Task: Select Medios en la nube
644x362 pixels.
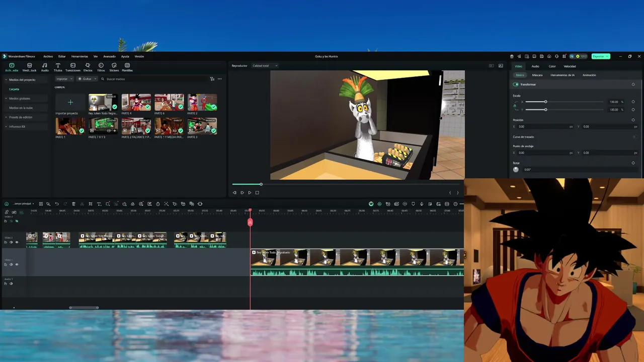Action: [21, 108]
